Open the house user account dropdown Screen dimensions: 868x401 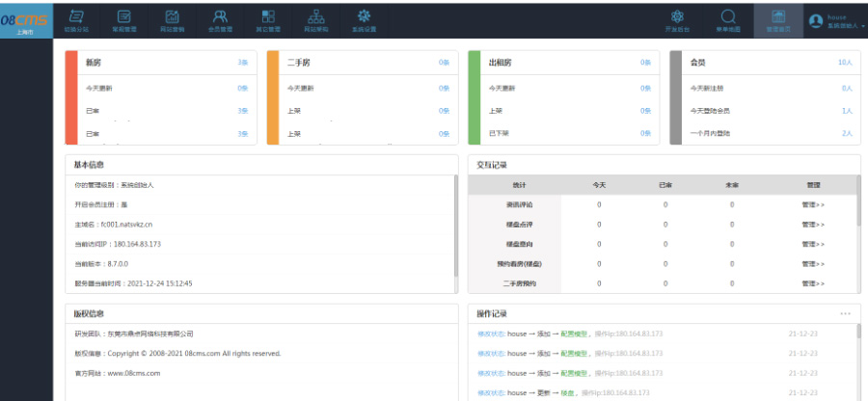pos(835,20)
